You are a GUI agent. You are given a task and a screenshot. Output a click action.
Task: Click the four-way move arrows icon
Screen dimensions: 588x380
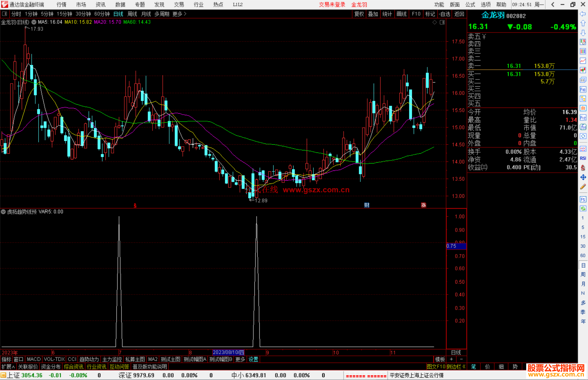(x=583, y=177)
